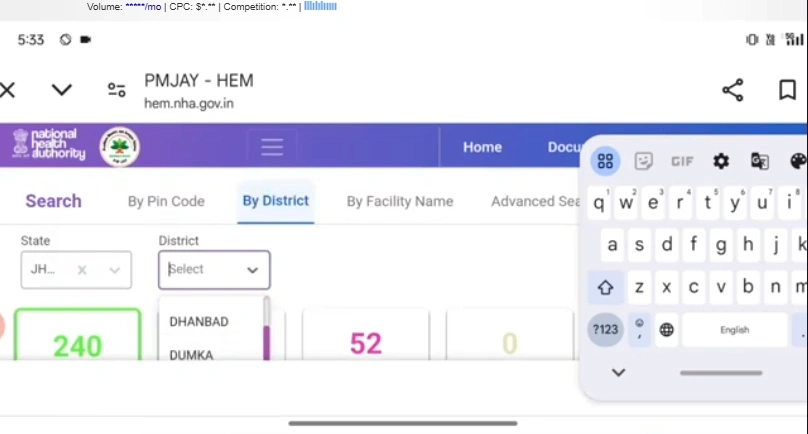Tap the q key
This screenshot has width=808, height=434.
(599, 203)
